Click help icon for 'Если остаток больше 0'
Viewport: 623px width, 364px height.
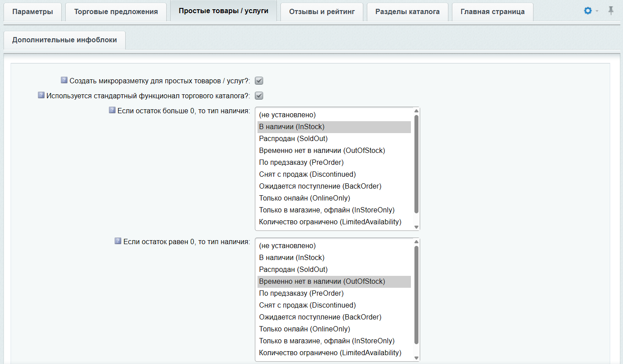point(112,110)
